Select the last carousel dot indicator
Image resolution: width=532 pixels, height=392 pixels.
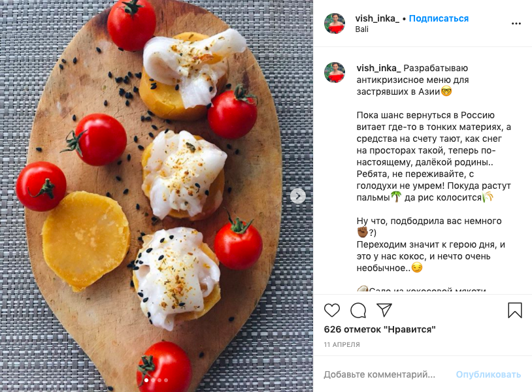point(166,380)
